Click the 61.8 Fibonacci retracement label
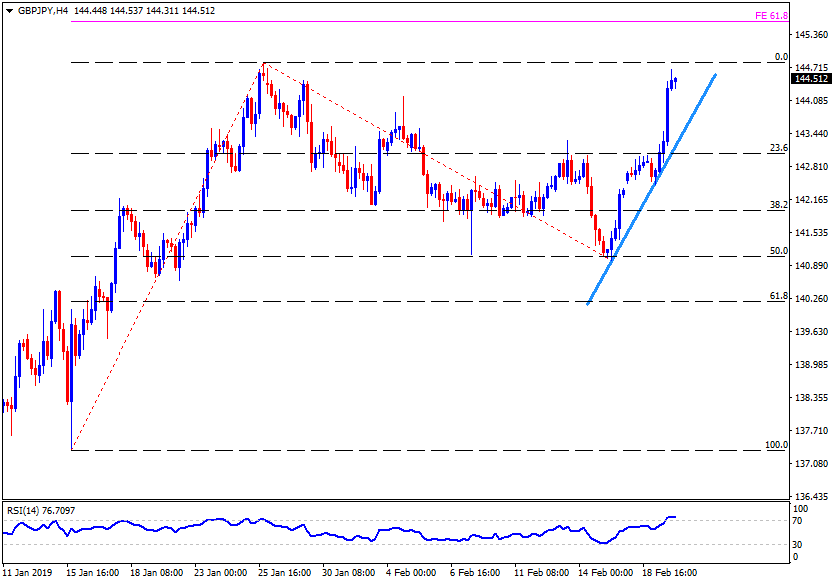The height and width of the screenshot is (584, 835). point(779,296)
